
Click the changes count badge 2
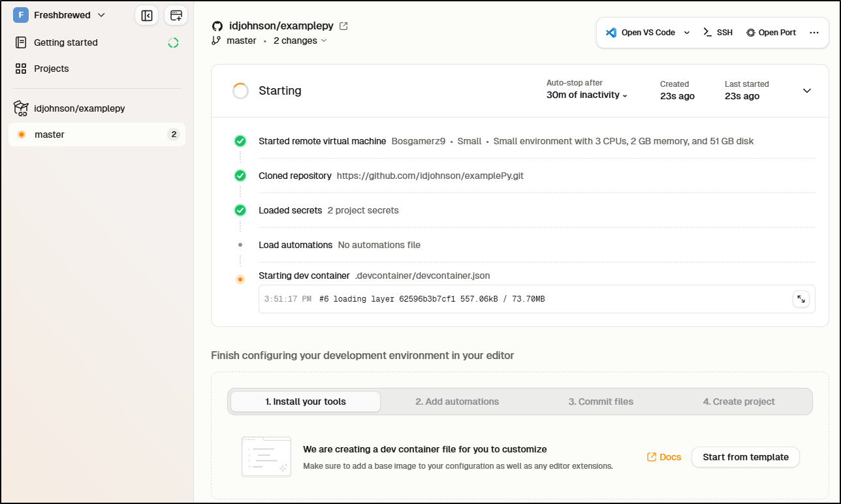[174, 134]
